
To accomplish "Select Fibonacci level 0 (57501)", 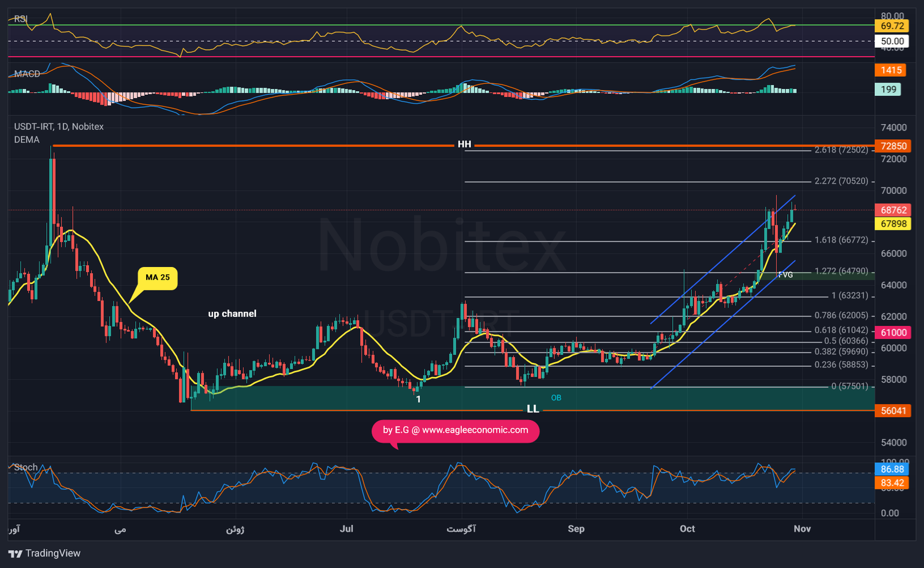I will click(x=850, y=387).
